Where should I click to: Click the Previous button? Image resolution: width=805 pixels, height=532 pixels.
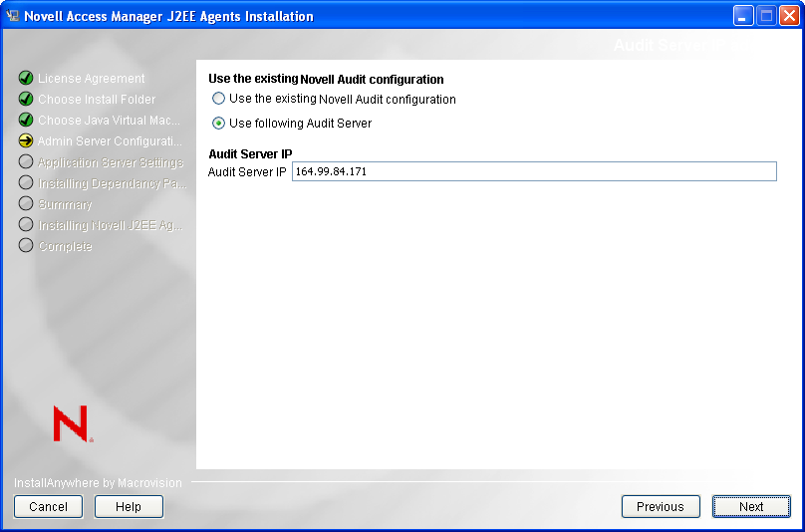tap(661, 507)
